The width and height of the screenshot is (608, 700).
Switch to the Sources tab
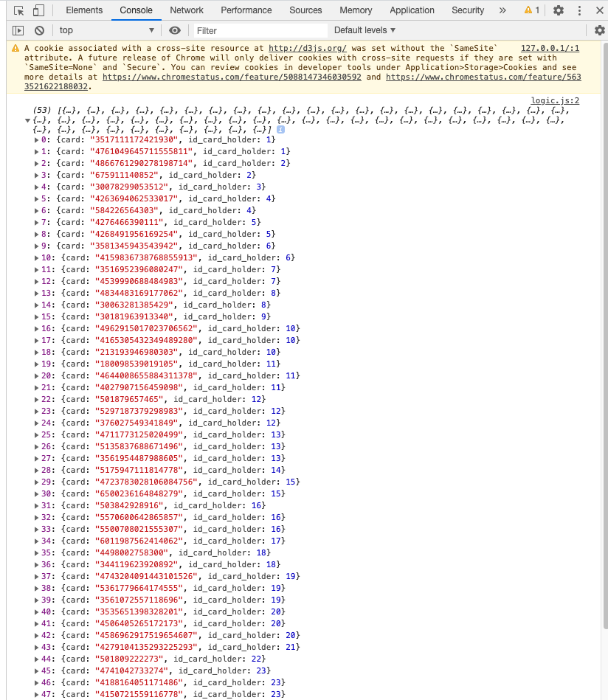[305, 10]
